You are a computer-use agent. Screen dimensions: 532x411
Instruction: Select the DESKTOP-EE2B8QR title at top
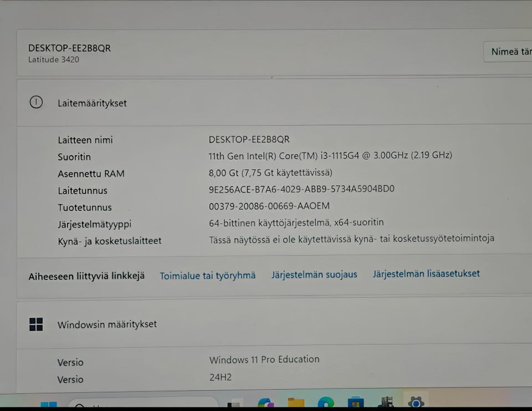click(70, 48)
